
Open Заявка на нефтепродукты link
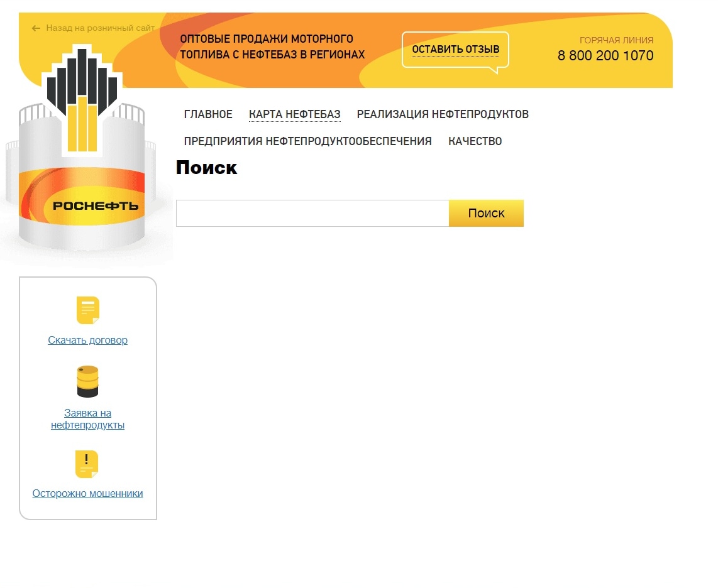tap(87, 418)
